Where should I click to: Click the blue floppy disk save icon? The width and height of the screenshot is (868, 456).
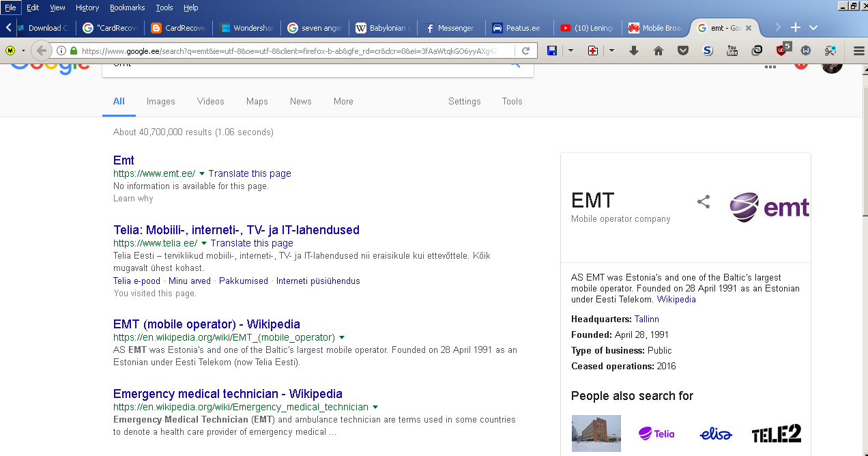point(552,51)
